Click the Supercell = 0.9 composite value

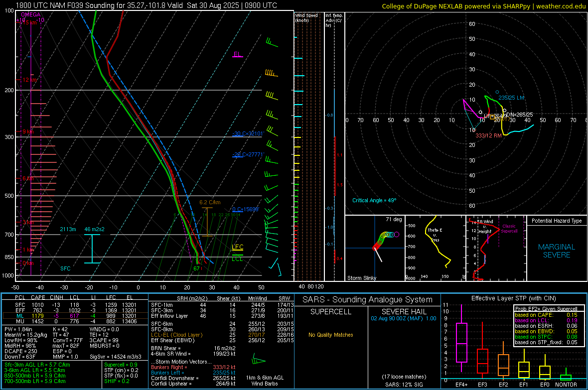(x=121, y=365)
